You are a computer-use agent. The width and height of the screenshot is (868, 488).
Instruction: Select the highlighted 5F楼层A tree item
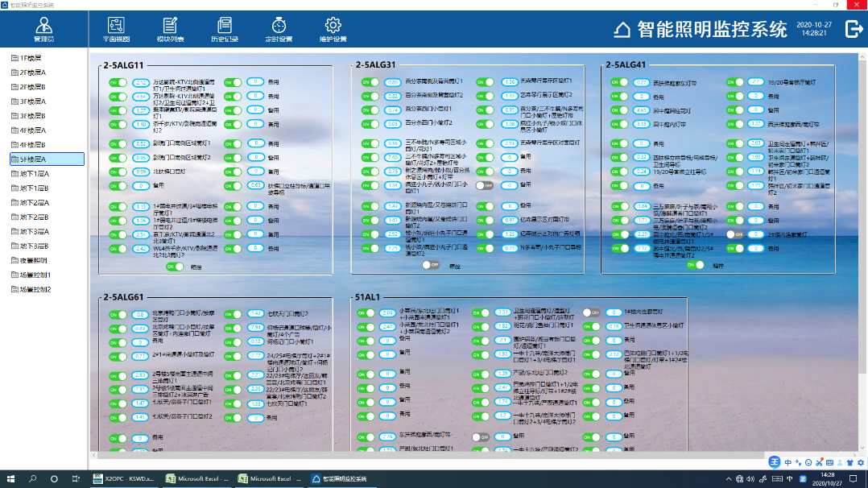(x=47, y=159)
